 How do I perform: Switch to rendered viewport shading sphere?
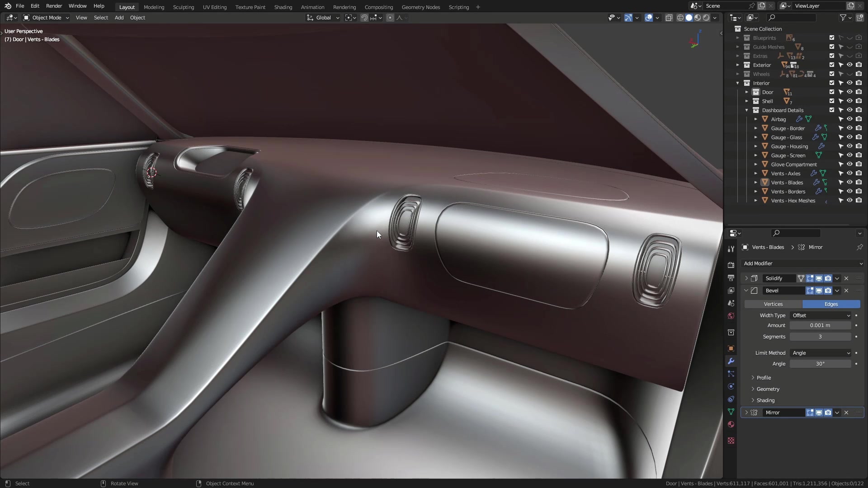pos(706,18)
